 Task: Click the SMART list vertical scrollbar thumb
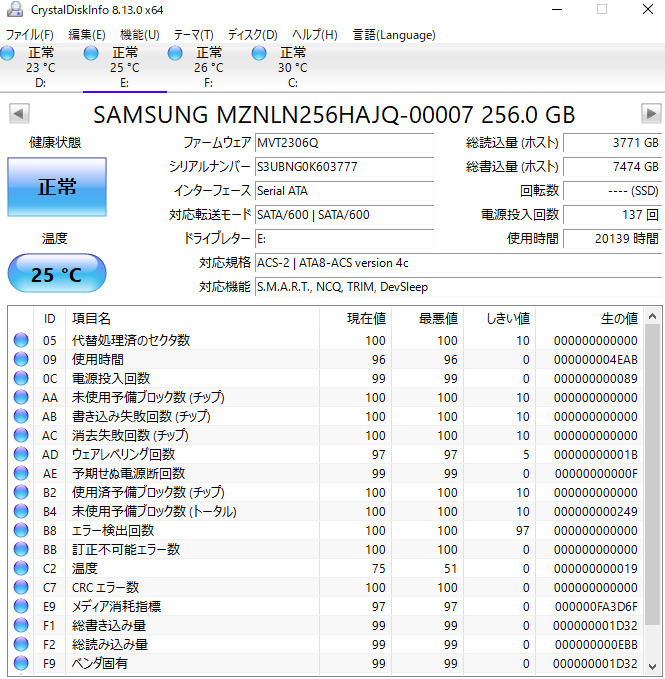[652, 474]
